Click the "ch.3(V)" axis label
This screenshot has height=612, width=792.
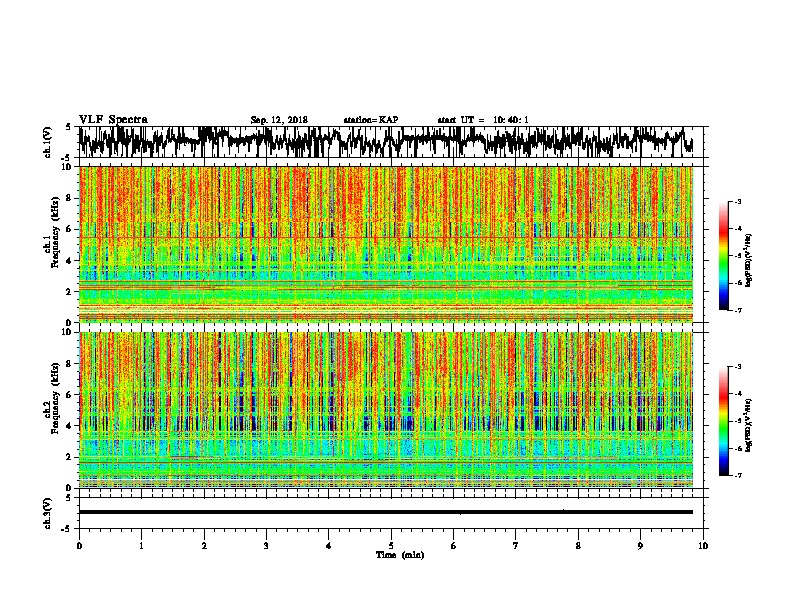click(x=48, y=513)
